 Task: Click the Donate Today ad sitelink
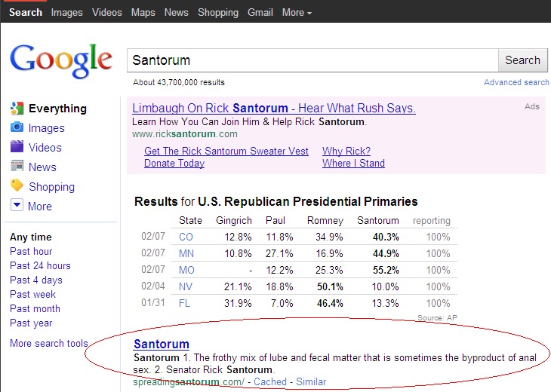174,163
